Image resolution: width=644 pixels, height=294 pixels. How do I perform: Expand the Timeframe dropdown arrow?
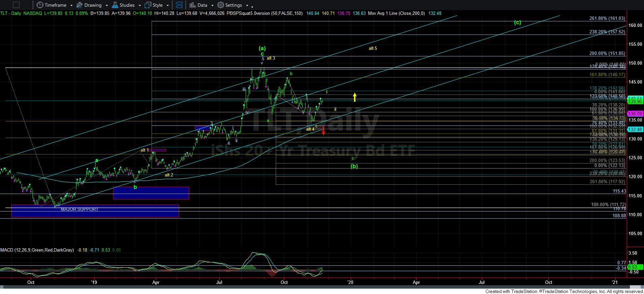tap(71, 5)
